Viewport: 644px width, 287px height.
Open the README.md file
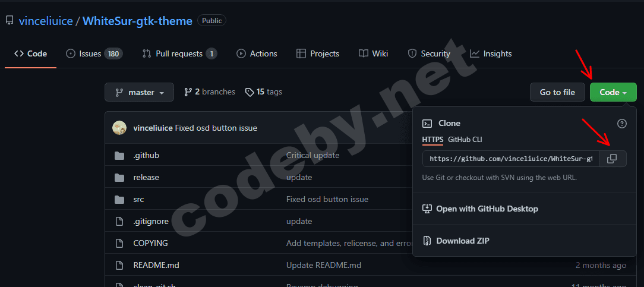(x=156, y=265)
